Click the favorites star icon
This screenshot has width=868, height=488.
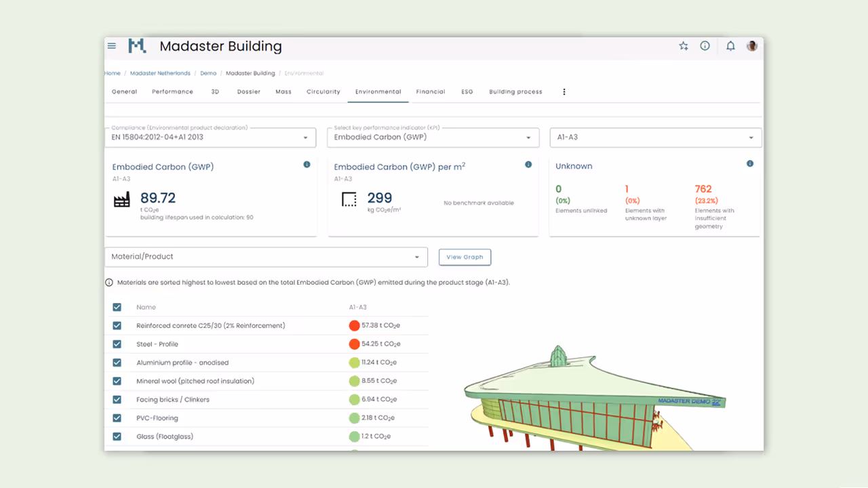[684, 46]
